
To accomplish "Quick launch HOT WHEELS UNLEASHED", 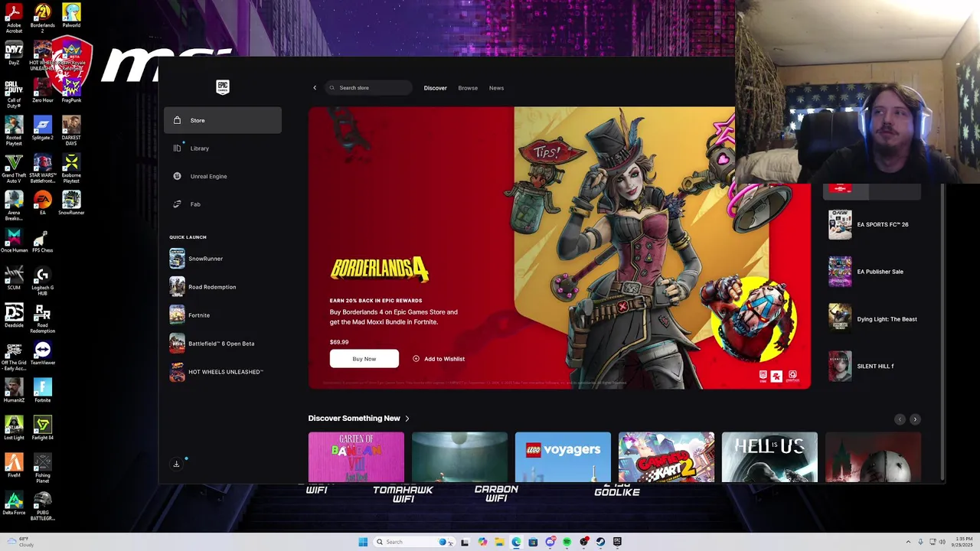I will pos(223,372).
